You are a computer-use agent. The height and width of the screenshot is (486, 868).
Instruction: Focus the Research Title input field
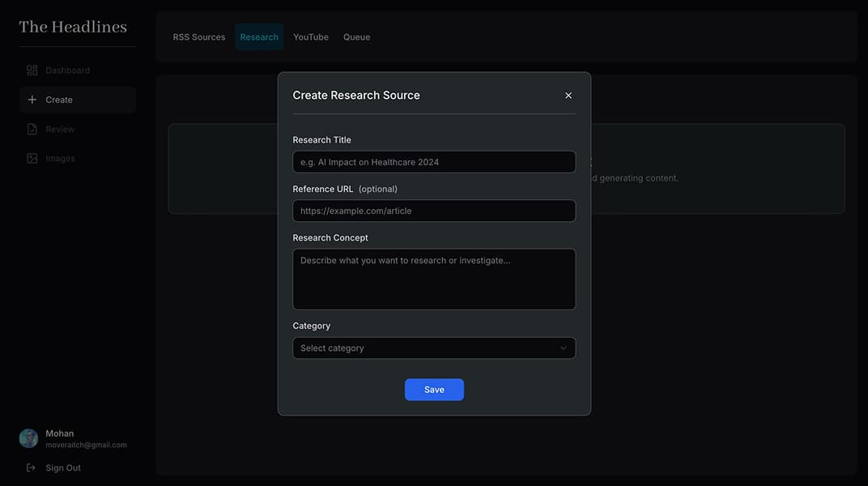(x=433, y=162)
